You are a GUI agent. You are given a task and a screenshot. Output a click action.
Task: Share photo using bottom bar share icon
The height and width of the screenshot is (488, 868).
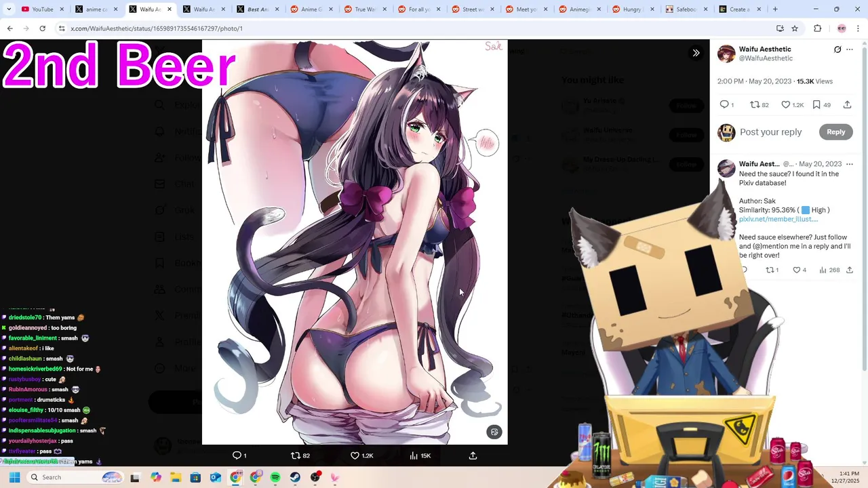(473, 455)
